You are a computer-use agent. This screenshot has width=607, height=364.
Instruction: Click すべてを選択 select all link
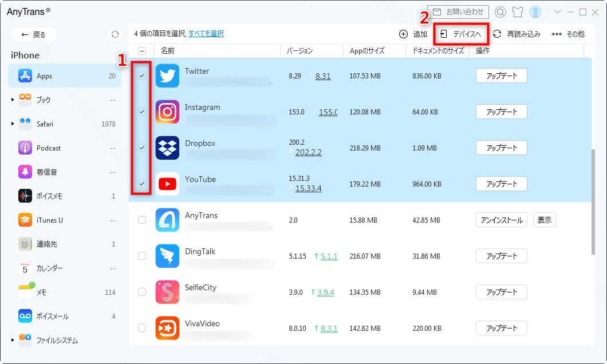pos(206,34)
